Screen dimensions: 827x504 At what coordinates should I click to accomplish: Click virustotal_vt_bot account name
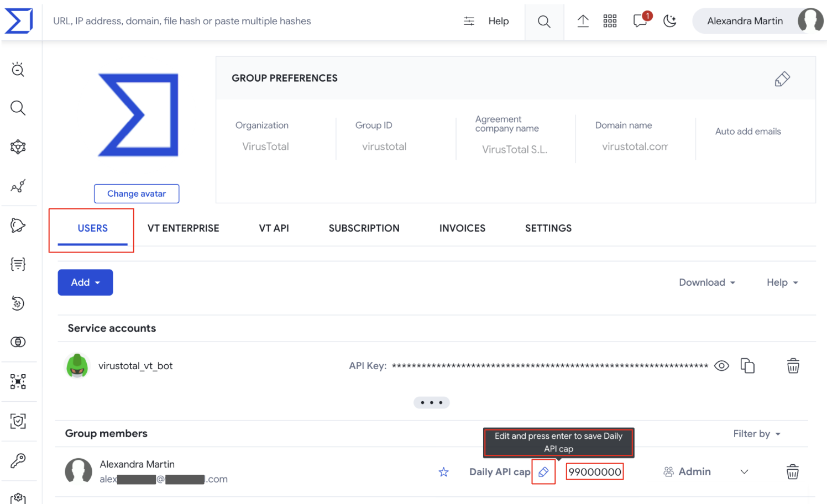pos(135,366)
